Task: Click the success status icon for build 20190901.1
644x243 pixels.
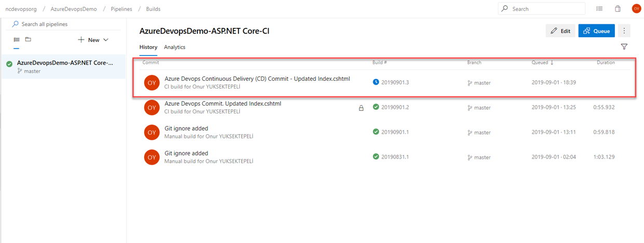Action: point(376,132)
